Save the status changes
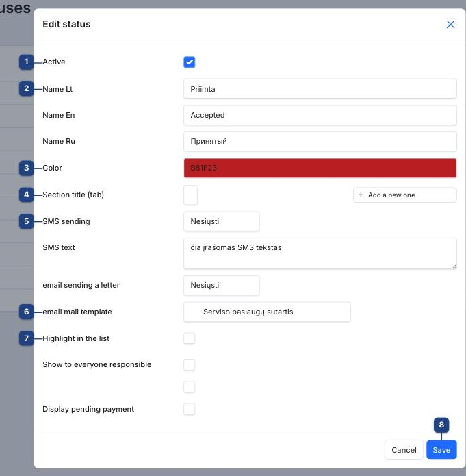 coord(441,450)
